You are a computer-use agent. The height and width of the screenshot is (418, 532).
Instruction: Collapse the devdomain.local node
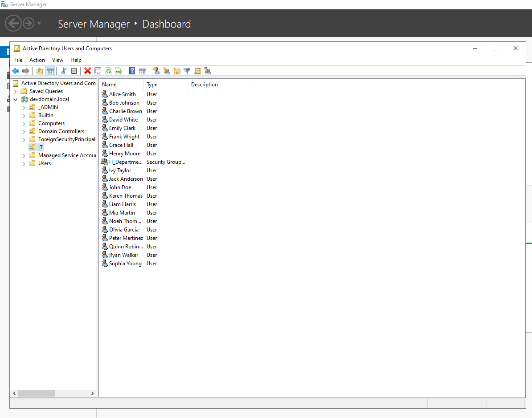click(15, 99)
